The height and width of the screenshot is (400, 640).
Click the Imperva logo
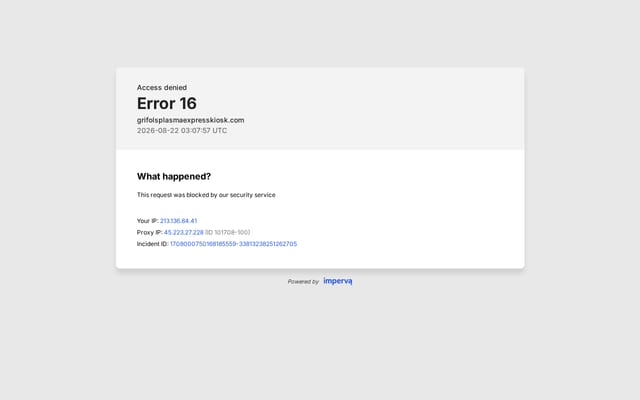tap(338, 281)
